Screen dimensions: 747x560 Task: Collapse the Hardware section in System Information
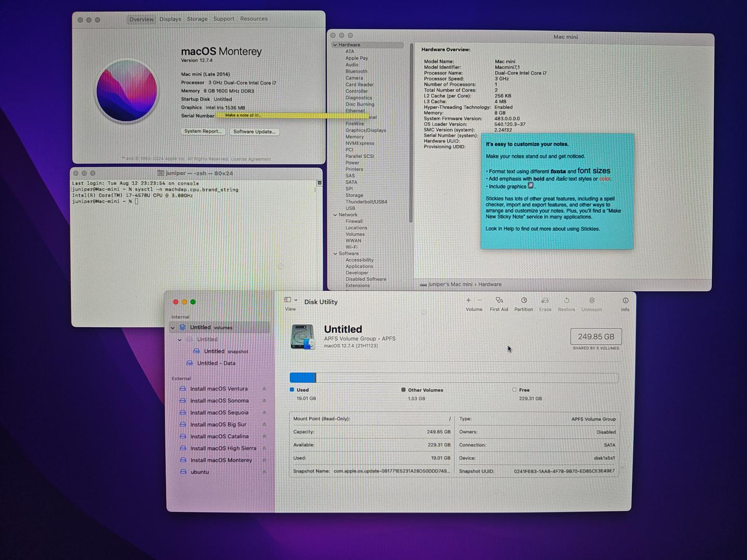click(x=335, y=45)
